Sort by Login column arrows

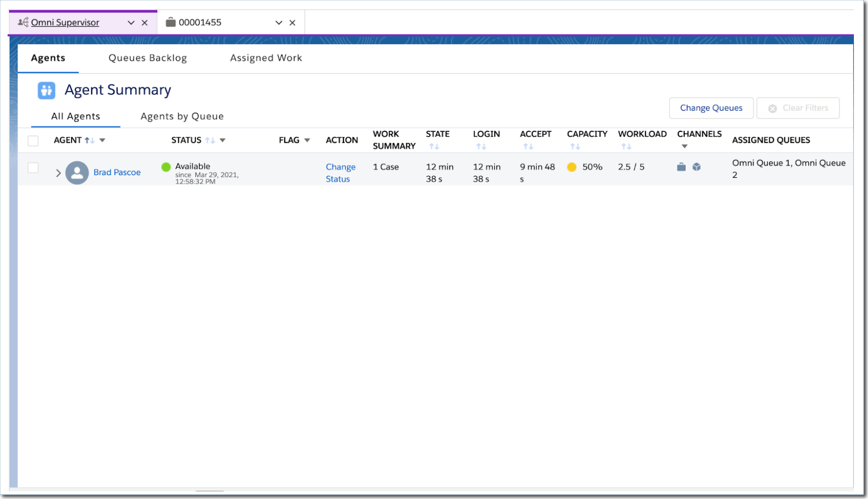[481, 146]
